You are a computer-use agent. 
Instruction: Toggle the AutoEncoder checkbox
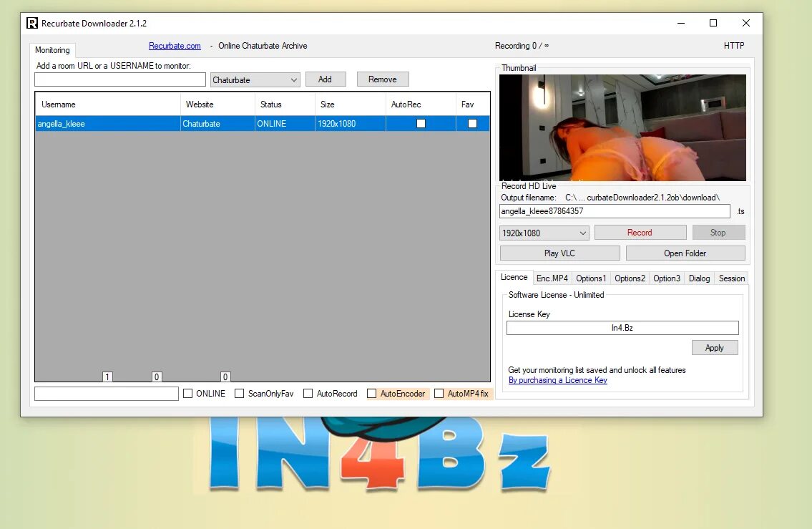372,393
